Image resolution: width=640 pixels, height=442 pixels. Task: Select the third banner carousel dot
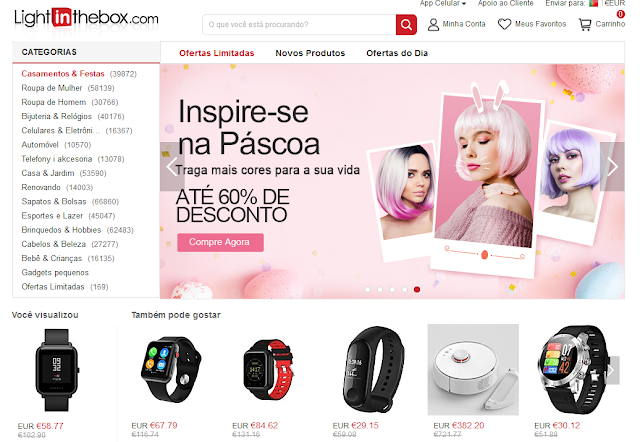click(392, 289)
